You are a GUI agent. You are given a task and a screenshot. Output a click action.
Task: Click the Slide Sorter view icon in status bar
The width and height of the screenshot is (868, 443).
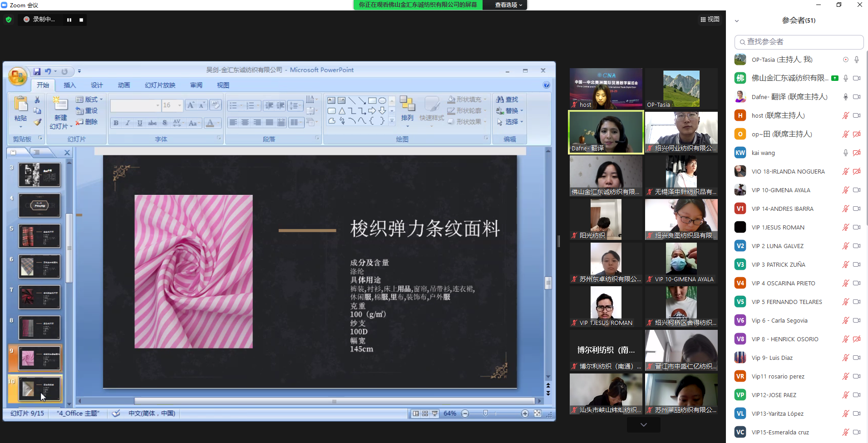click(425, 413)
